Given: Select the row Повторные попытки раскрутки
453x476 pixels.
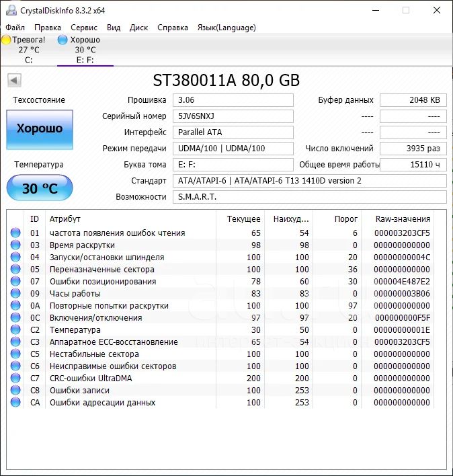Looking at the screenshot, I should [220, 305].
